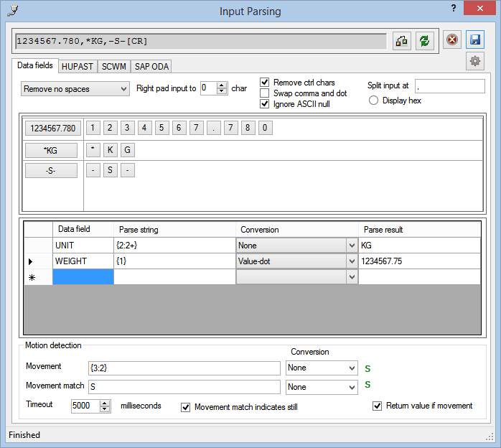Click the connection icon beside input string
This screenshot has height=448, width=501.
coord(402,40)
